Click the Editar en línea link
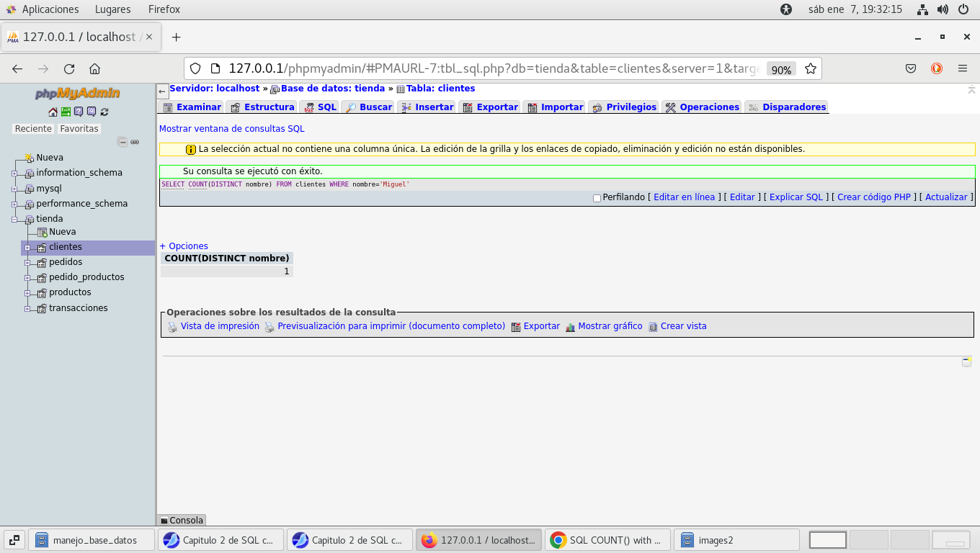Viewport: 980px width, 553px height. point(684,197)
